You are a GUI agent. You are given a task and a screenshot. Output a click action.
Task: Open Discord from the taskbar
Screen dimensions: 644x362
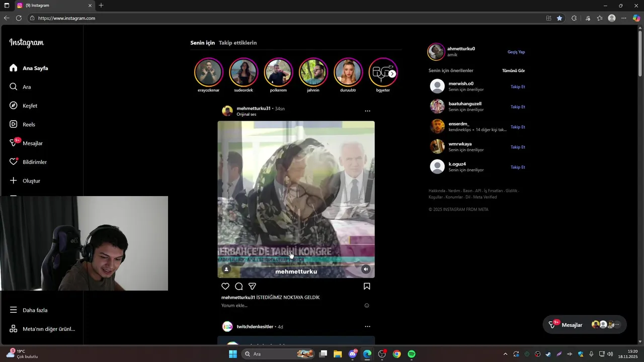coord(353,354)
